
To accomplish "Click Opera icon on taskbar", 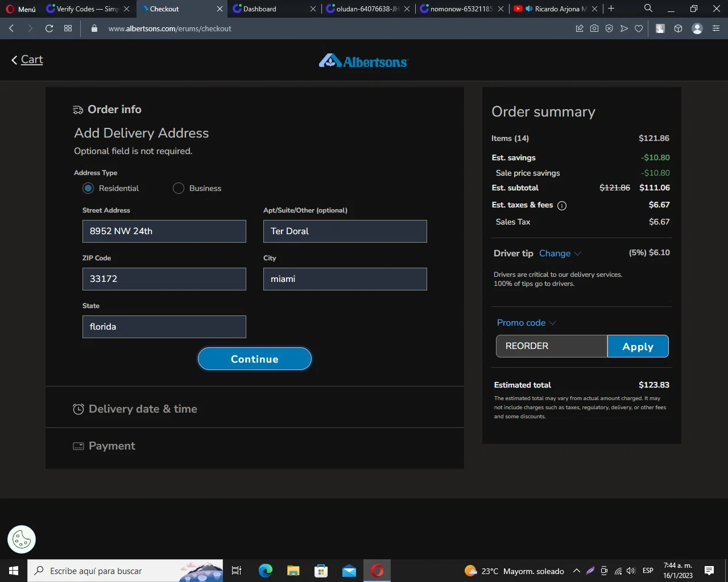I will 377,571.
